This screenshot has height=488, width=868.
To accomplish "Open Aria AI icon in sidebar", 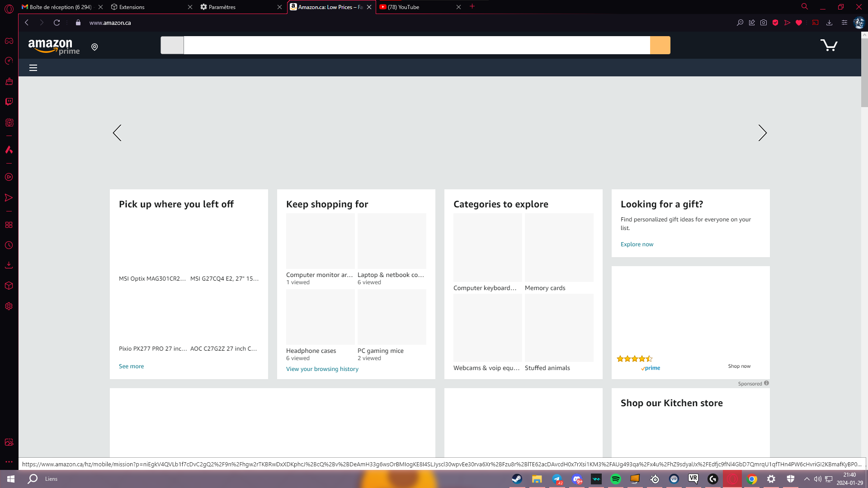I will click(x=9, y=150).
